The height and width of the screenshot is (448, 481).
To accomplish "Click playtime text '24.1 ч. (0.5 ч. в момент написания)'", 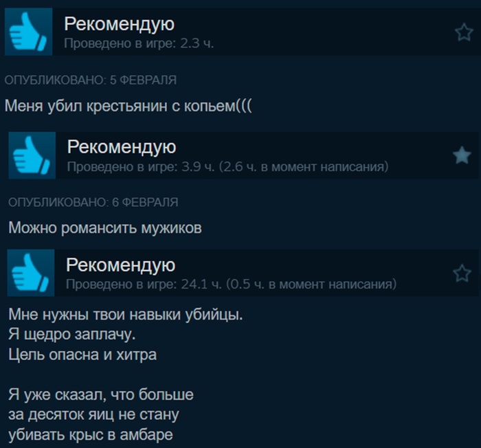I will click(x=289, y=284).
